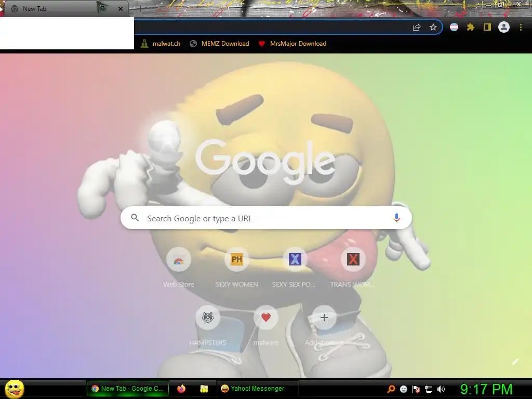
Task: Open the MEMZ Download bookmark
Action: [220, 44]
